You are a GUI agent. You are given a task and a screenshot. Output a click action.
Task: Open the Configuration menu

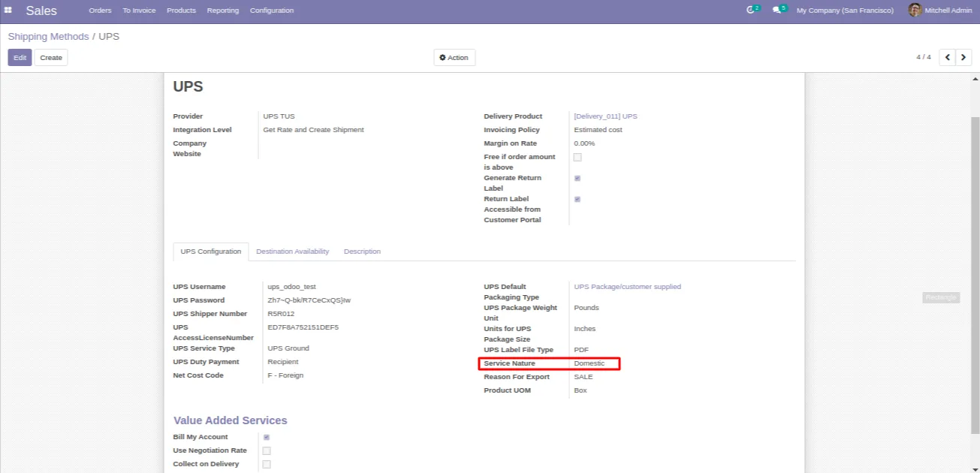tap(272, 11)
